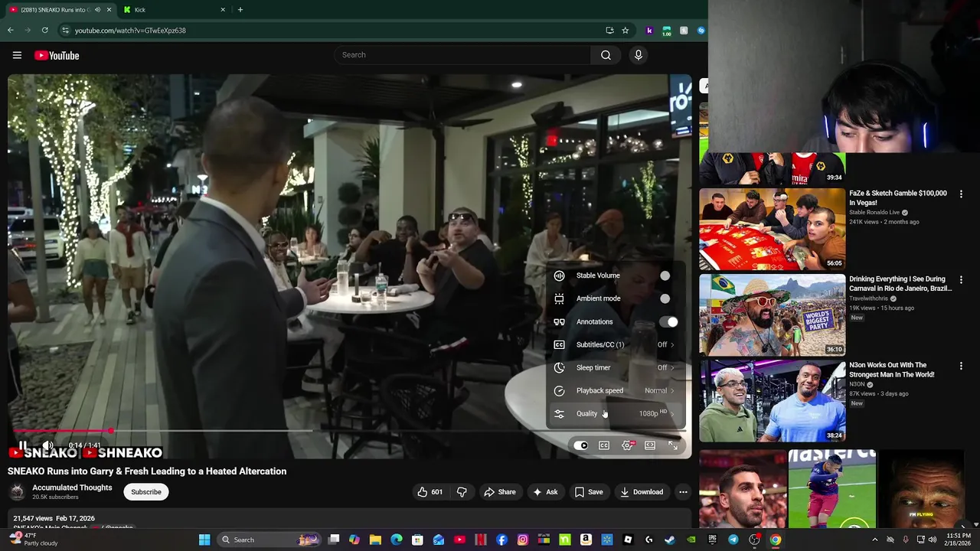Click the video title SNEAKO Runs into Garry
The height and width of the screenshot is (551, 980).
coord(147,471)
